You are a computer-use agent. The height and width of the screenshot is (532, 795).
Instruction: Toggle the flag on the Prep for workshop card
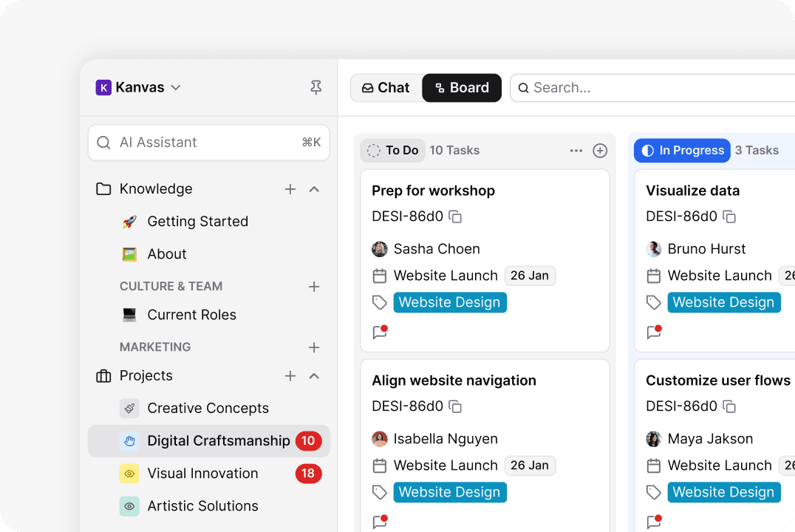point(379,332)
